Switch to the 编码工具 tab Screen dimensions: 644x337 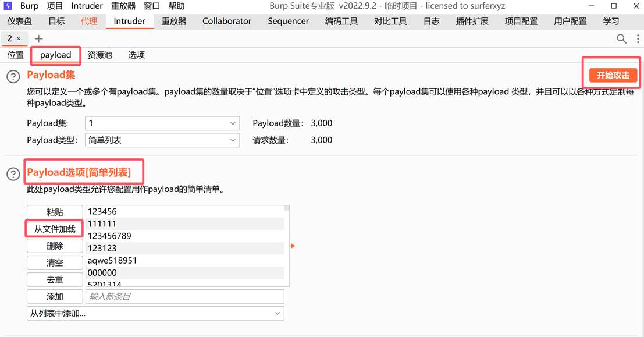[x=341, y=22]
